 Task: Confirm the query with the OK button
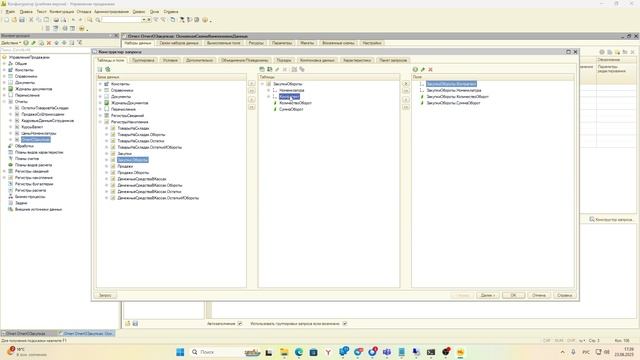(x=513, y=295)
